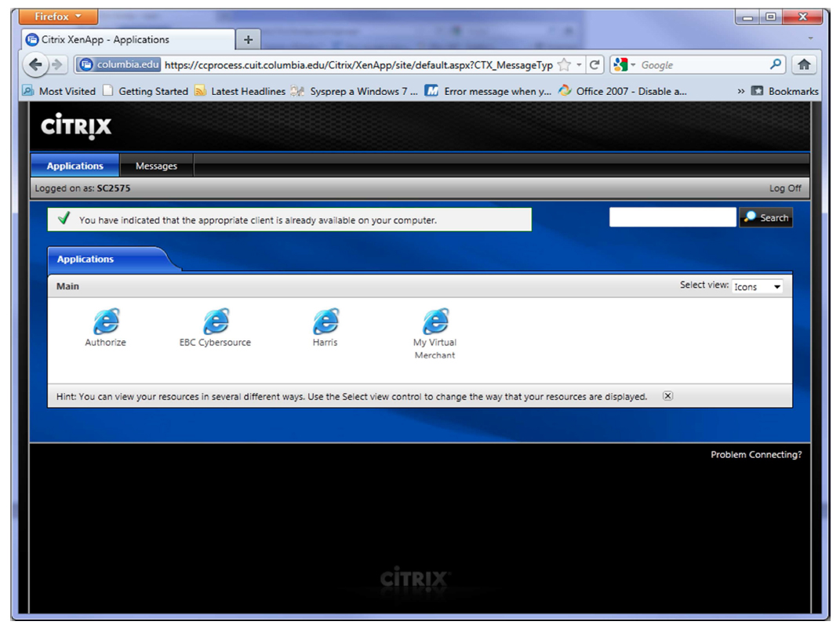Open the Most Visited bookmarks folder
The width and height of the screenshot is (840, 625).
[59, 91]
